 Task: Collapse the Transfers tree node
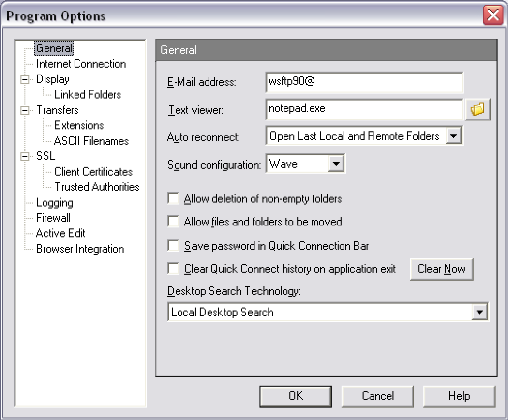(24, 110)
